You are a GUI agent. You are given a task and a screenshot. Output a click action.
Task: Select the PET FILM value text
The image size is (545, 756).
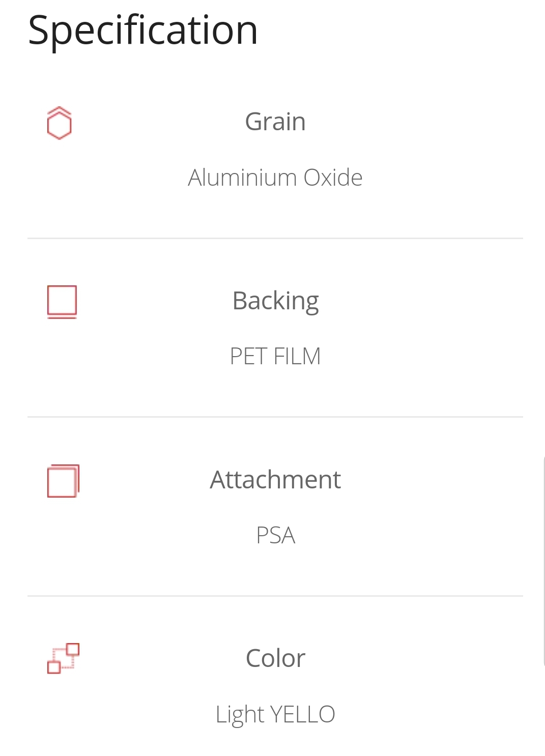click(275, 356)
